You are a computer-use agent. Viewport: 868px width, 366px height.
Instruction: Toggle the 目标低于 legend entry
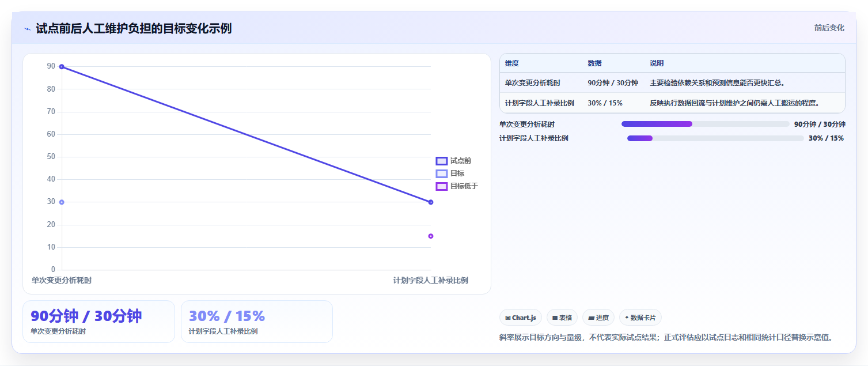[457, 186]
